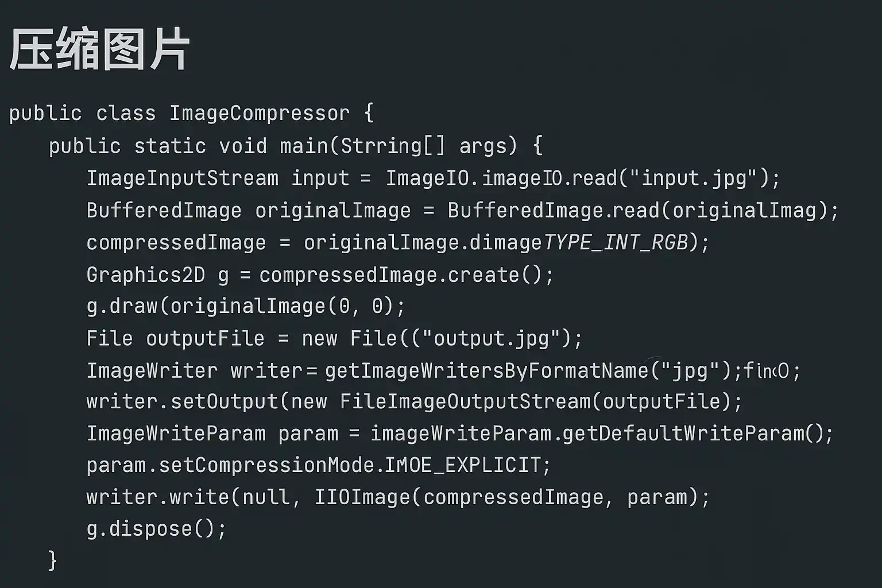Click the word public on the class line
882x588 pixels.
click(45, 114)
